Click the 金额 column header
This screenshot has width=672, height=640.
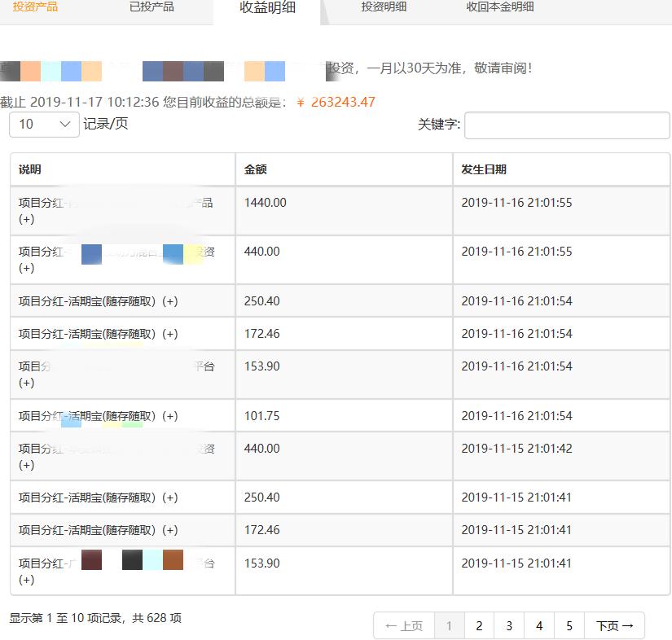point(253,169)
